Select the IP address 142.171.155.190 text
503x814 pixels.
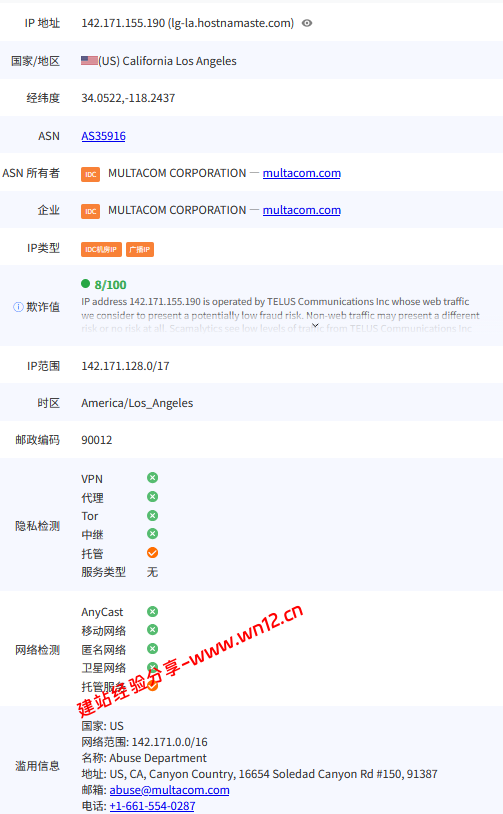(x=123, y=23)
